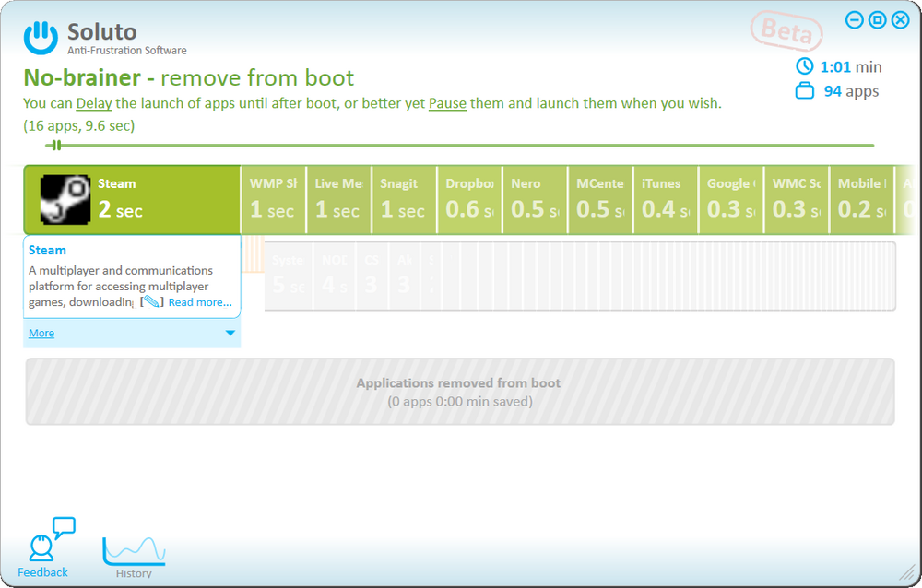Expand the More dropdown arrow under Steam

(230, 333)
